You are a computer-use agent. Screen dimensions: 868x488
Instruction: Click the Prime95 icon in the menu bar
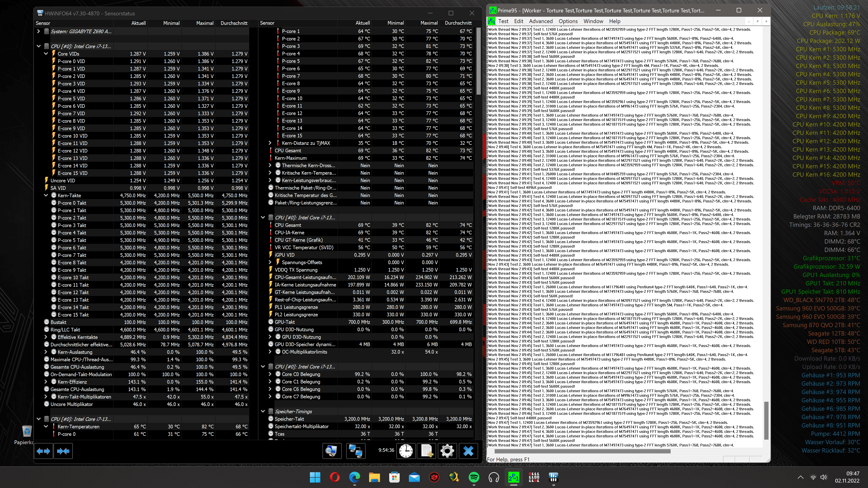(x=491, y=21)
